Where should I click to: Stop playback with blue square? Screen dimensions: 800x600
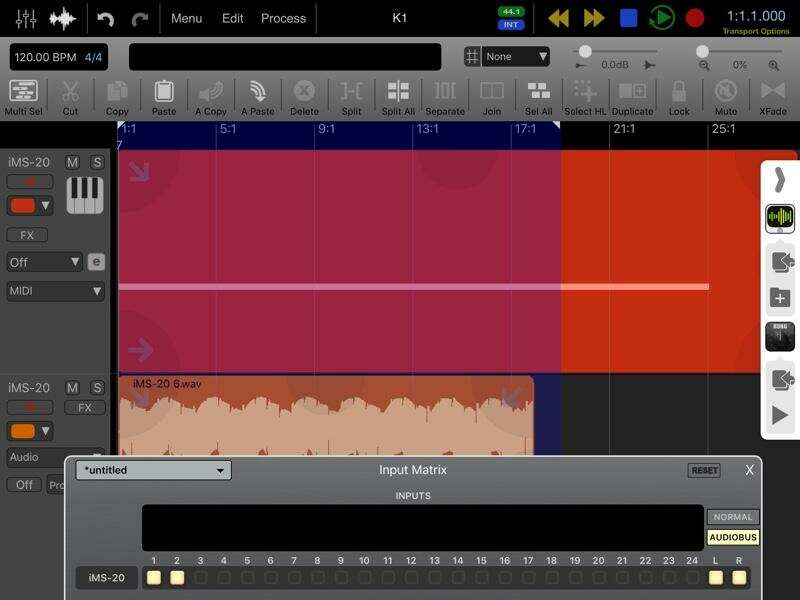tap(628, 18)
